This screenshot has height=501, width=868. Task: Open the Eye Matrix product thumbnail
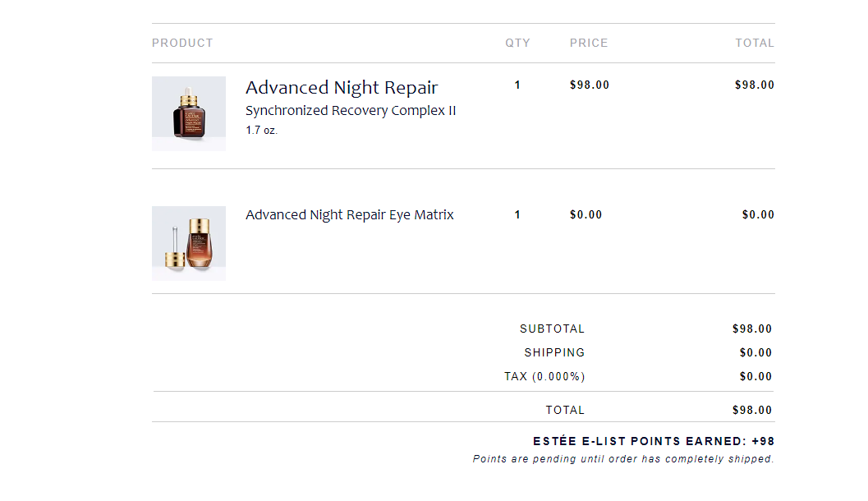click(189, 243)
